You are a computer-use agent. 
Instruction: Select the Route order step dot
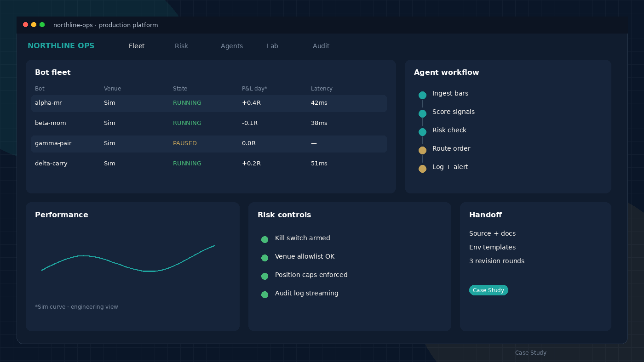click(422, 150)
